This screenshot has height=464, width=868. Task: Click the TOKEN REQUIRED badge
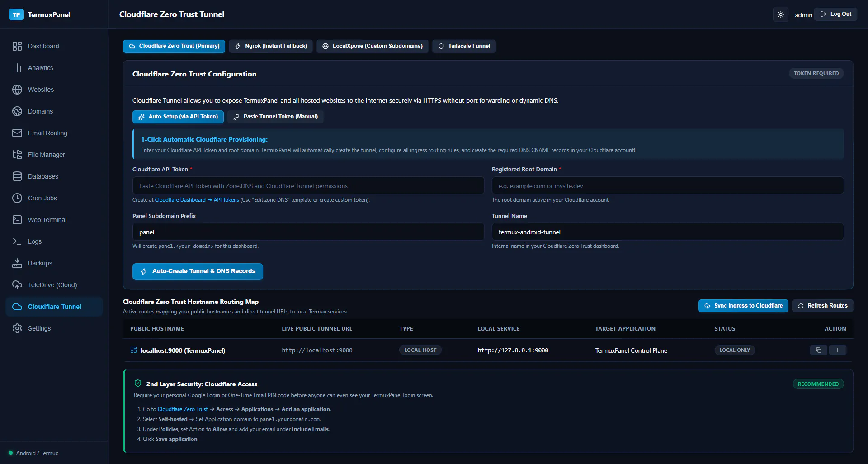(x=816, y=73)
